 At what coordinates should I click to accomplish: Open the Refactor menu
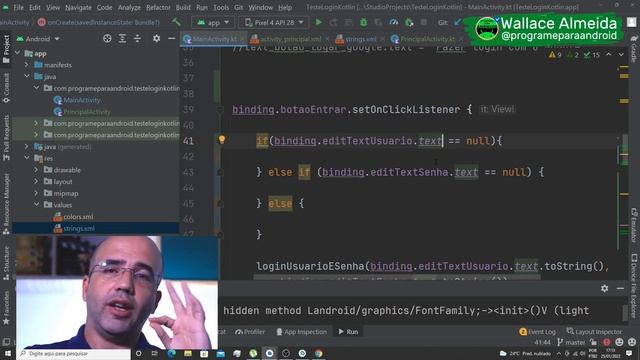point(158,7)
